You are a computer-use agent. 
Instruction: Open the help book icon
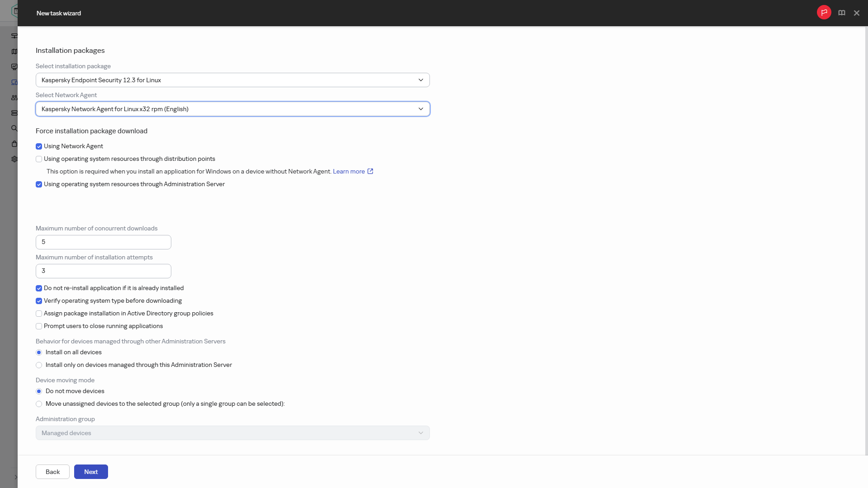coord(841,13)
